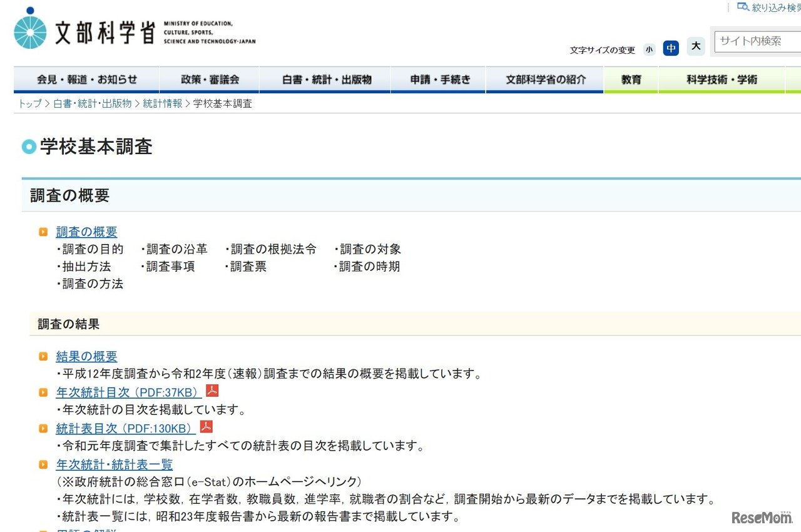
Task: Switch text size to 大
Action: (695, 46)
